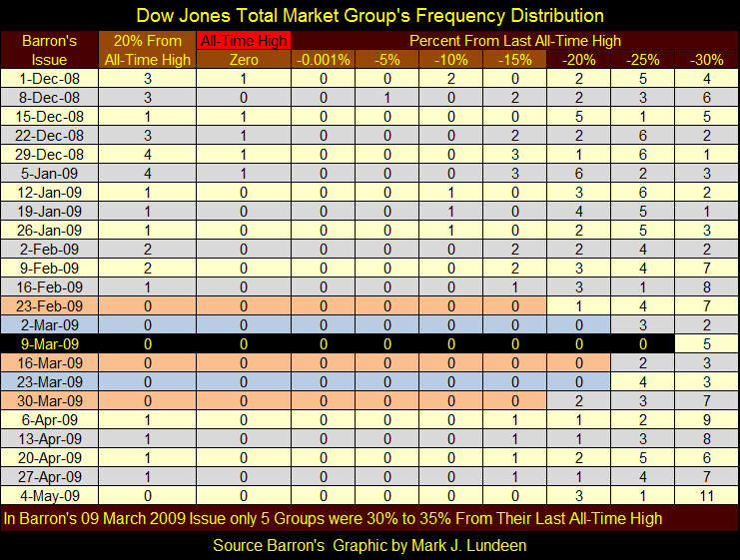Click the '-15%' value '3' in 29-Dec-08 row

point(515,155)
